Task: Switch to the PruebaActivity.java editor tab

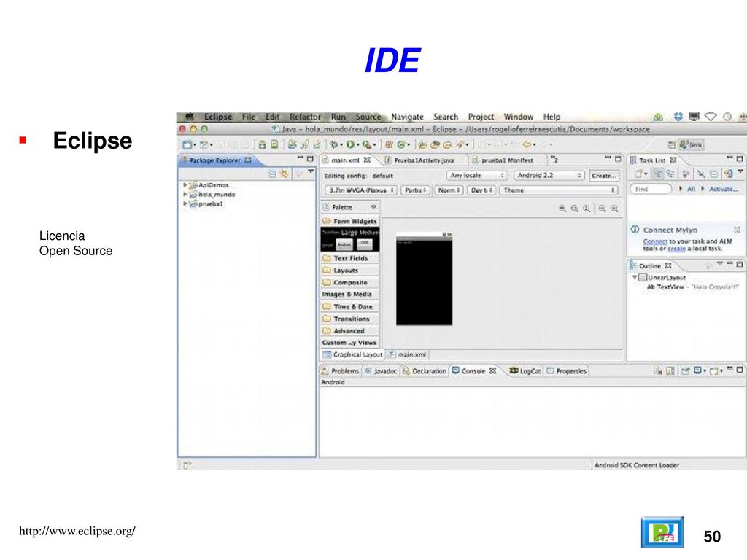Action: pyautogui.click(x=424, y=160)
